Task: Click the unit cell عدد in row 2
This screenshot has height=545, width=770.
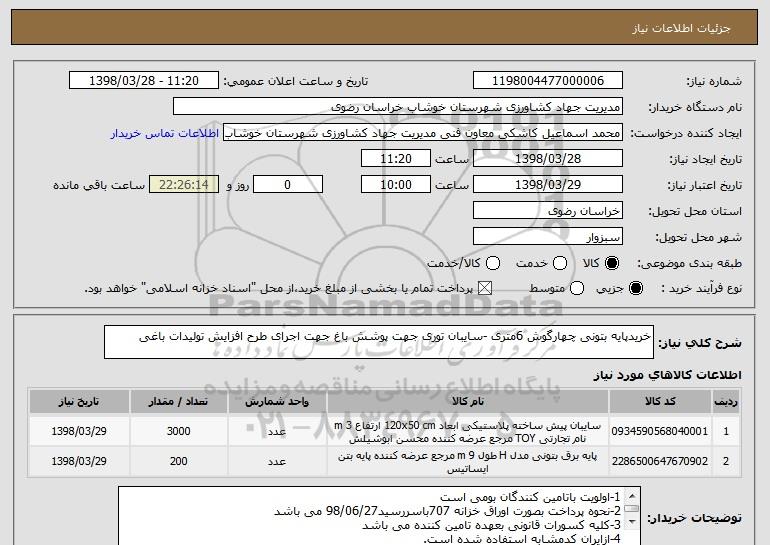Action: pyautogui.click(x=277, y=462)
